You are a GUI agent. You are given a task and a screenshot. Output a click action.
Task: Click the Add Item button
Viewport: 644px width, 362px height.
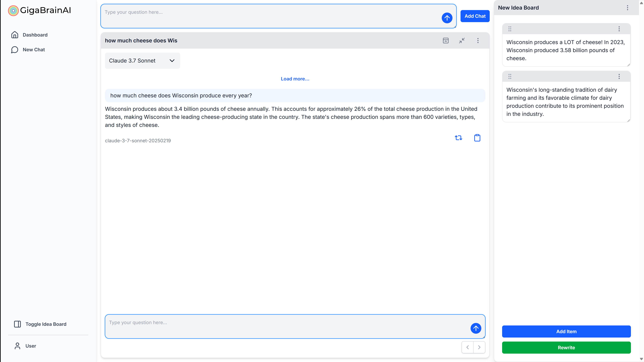566,331
